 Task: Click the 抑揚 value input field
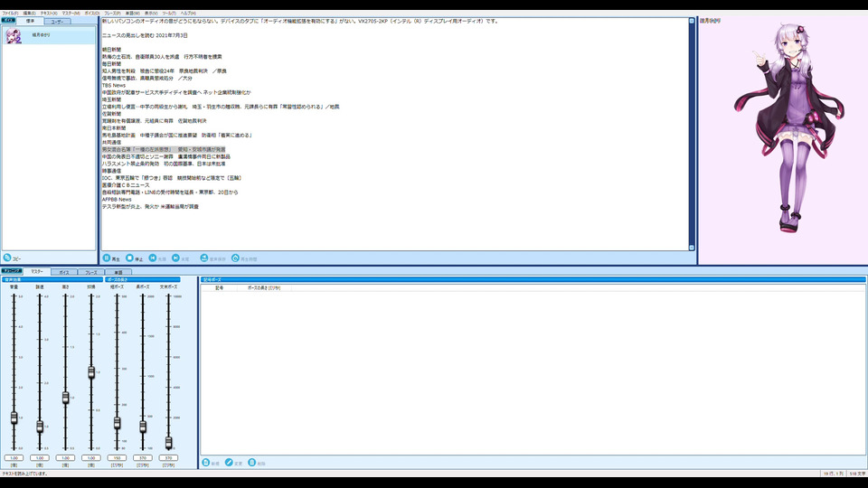[91, 458]
